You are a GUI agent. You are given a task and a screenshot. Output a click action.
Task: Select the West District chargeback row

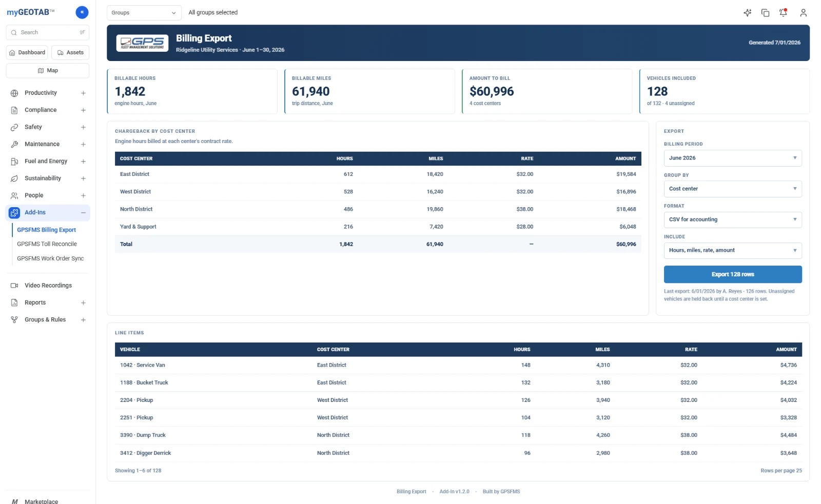[378, 192]
